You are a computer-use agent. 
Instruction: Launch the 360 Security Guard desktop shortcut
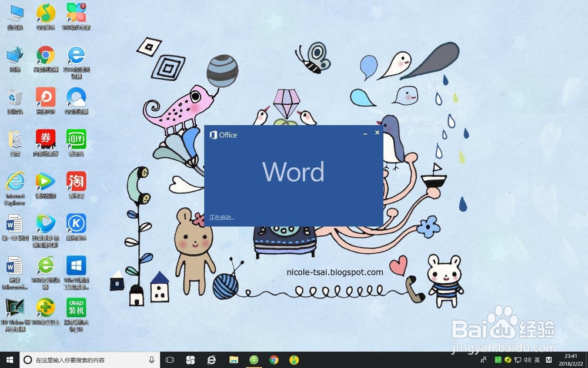46,311
